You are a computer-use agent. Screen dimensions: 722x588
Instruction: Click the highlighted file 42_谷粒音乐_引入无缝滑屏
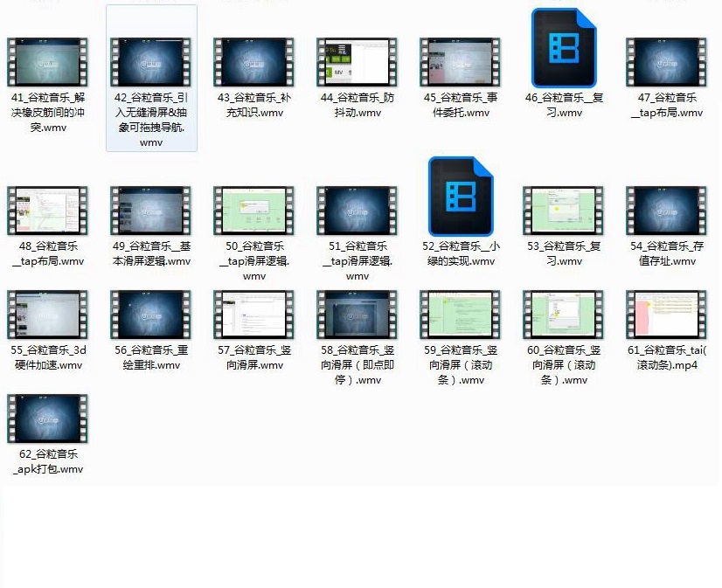(151, 63)
